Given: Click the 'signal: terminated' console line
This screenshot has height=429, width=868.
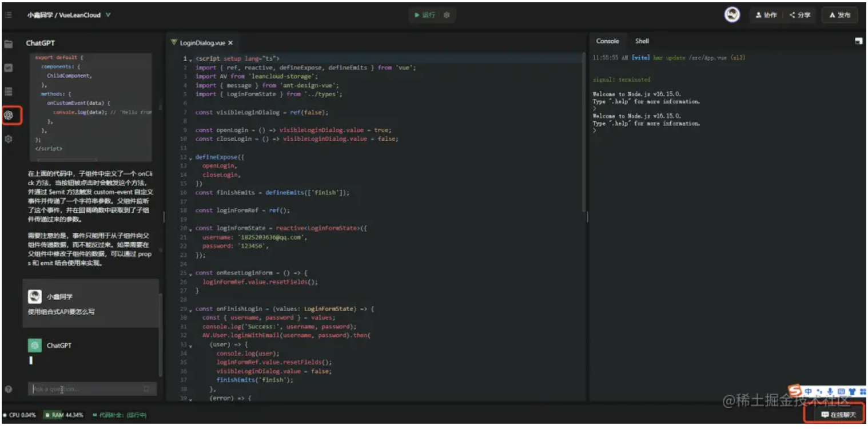Looking at the screenshot, I should click(622, 80).
